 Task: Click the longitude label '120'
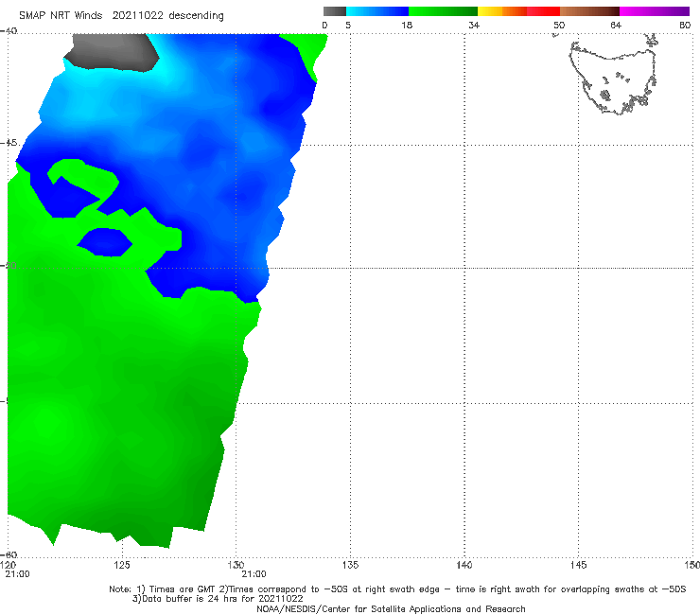pyautogui.click(x=8, y=565)
